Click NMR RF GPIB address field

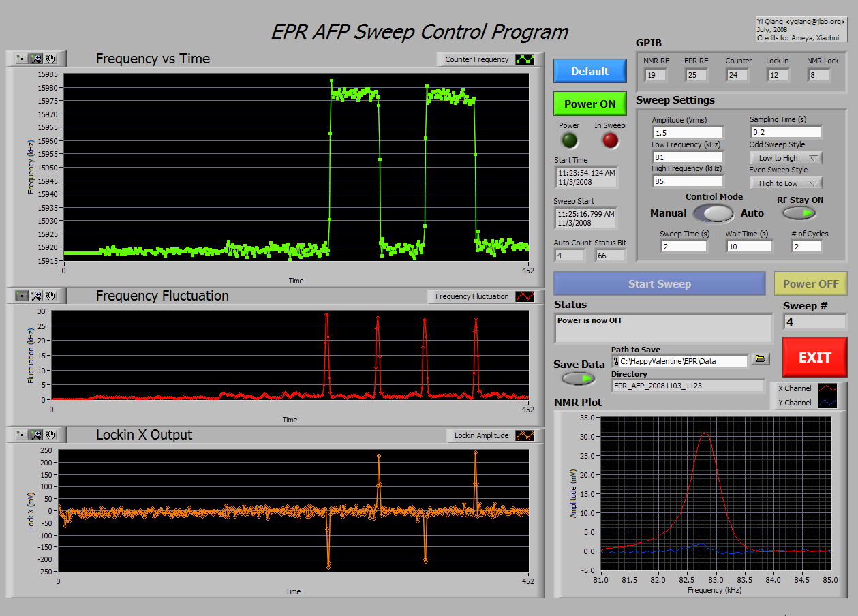click(656, 75)
